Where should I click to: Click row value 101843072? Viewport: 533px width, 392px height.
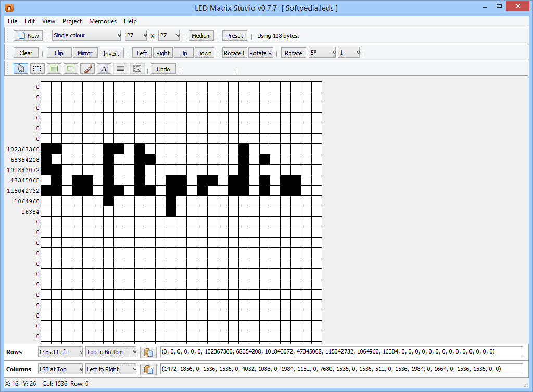(x=23, y=170)
